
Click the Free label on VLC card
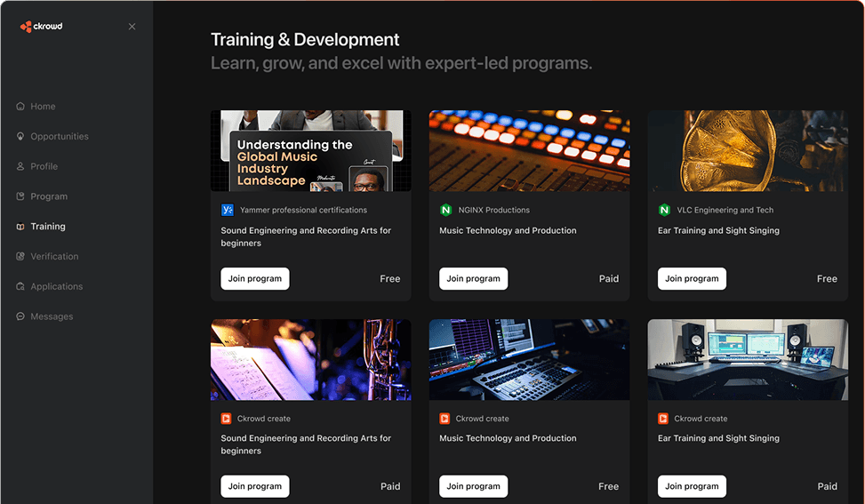point(827,279)
